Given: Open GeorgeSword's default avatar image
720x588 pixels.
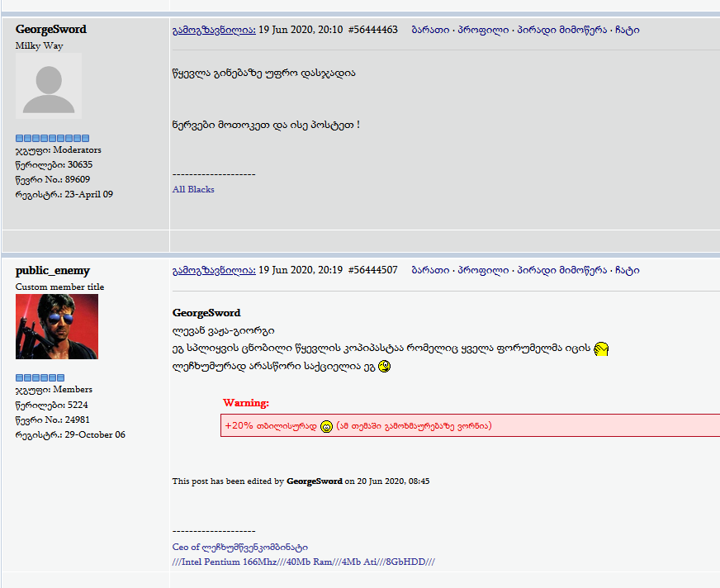Looking at the screenshot, I should pyautogui.click(x=49, y=86).
